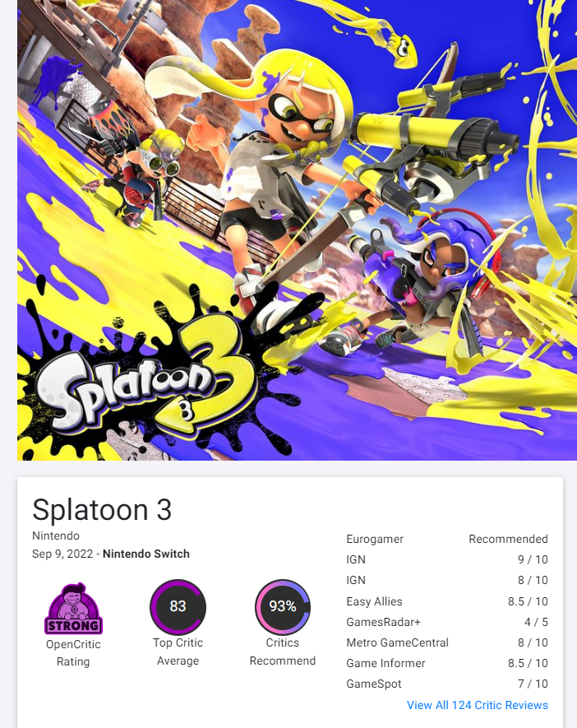The image size is (577, 728).
Task: Click the Critics Recommend label text
Action: pos(283,651)
